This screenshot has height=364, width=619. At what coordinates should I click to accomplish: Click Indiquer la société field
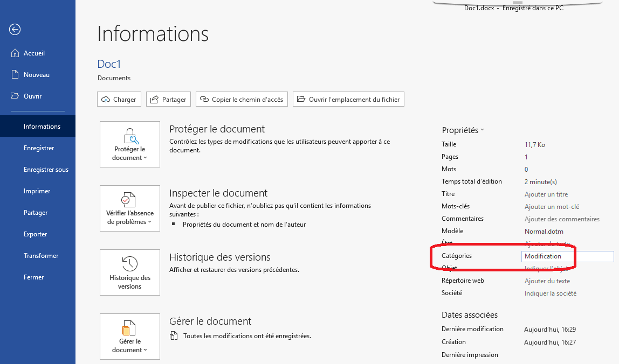pos(550,293)
